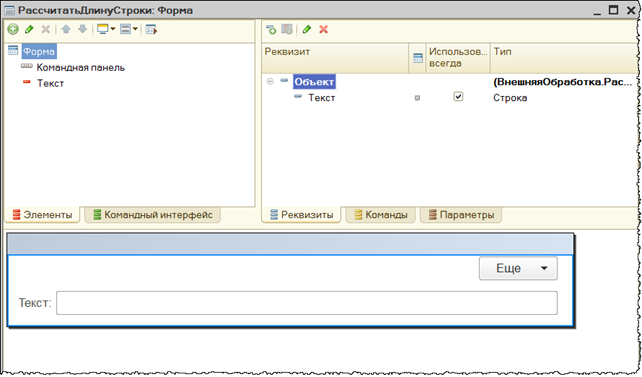642x377 pixels.
Task: Click the Текст: field label
Action: 35,303
